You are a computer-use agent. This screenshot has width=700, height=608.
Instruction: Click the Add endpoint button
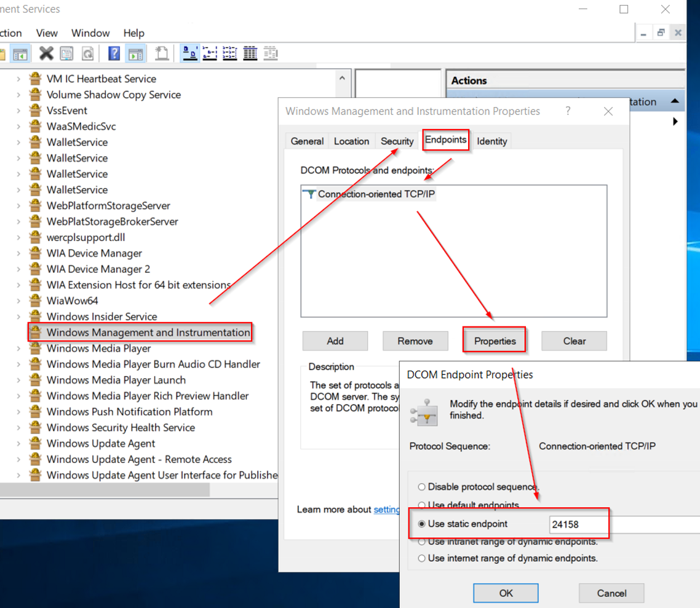tap(335, 341)
